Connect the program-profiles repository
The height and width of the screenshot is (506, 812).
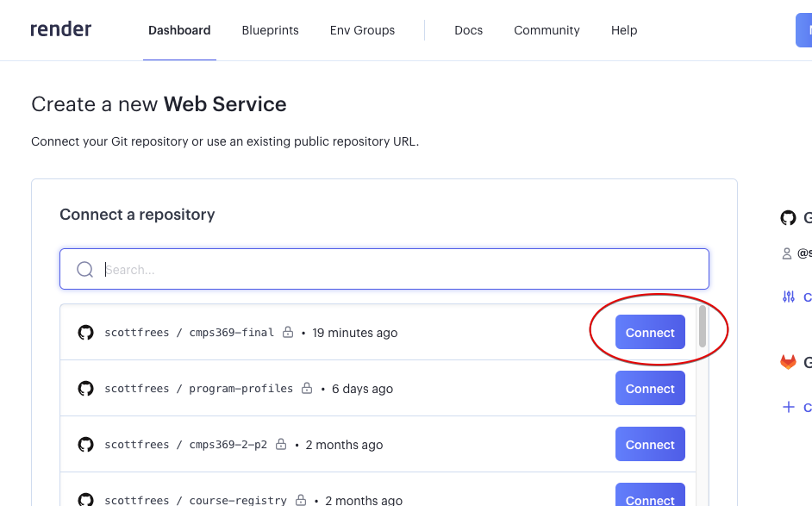(x=650, y=389)
